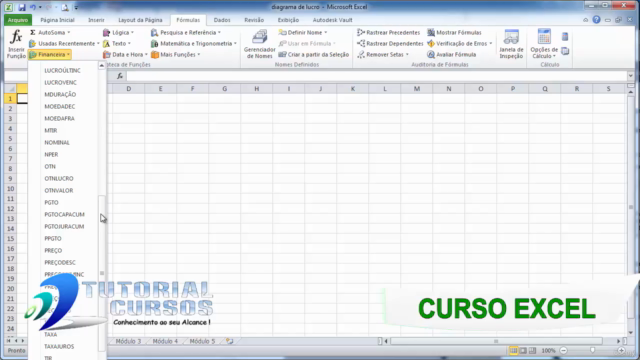Undo the last action

click(x=33, y=7)
